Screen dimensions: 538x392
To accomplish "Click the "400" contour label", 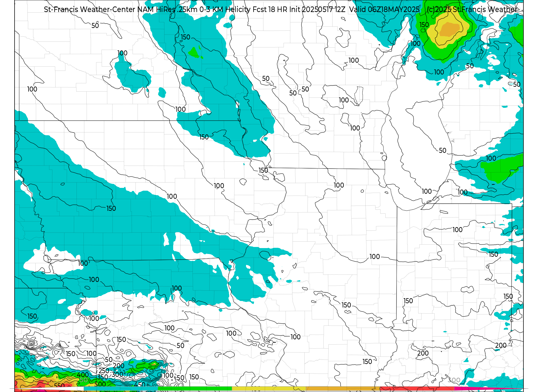I will (x=83, y=375).
